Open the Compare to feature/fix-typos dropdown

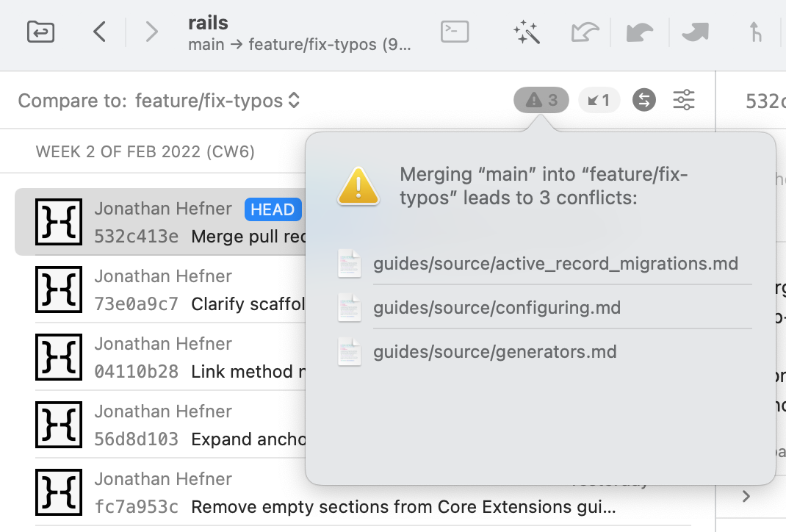pos(217,101)
